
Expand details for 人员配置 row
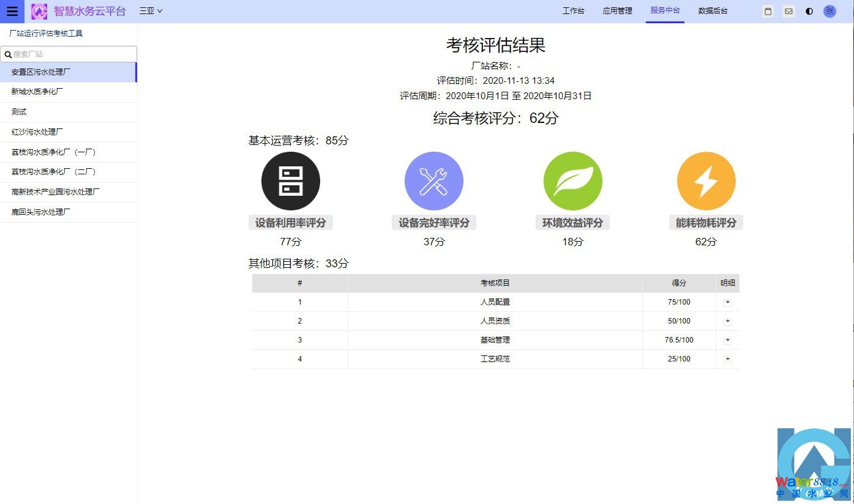pyautogui.click(x=727, y=302)
